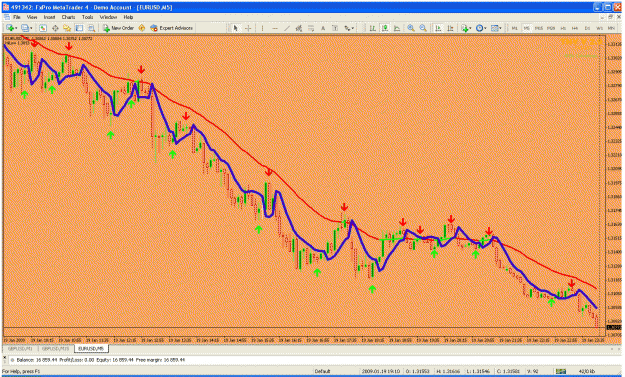
Task: Expand the Profiles dropdown arrow
Action: click(x=31, y=28)
